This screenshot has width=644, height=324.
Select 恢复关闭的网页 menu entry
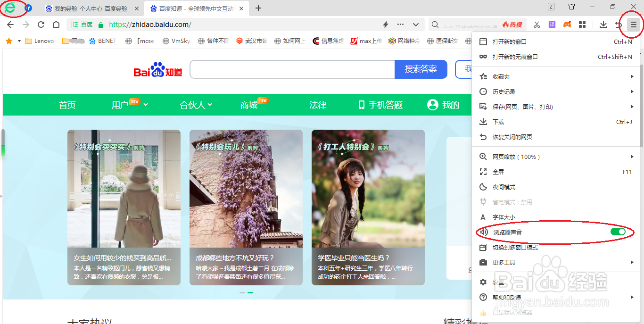click(x=555, y=137)
